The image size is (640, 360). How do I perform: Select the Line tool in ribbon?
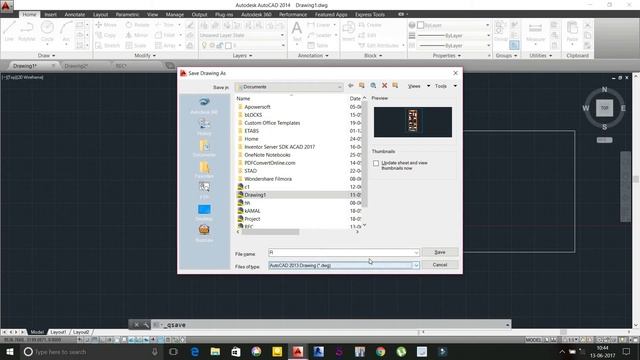pyautogui.click(x=9, y=31)
